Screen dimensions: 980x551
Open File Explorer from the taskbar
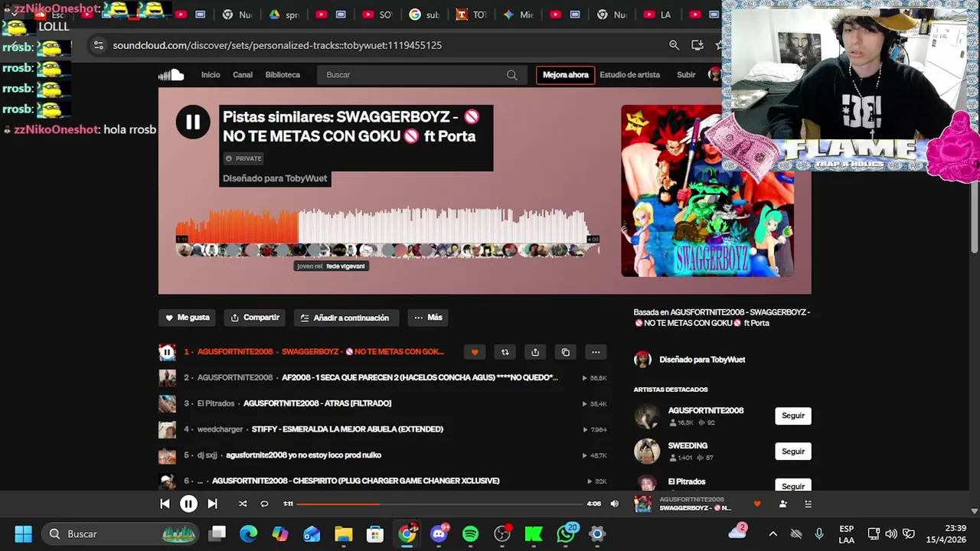click(x=343, y=533)
